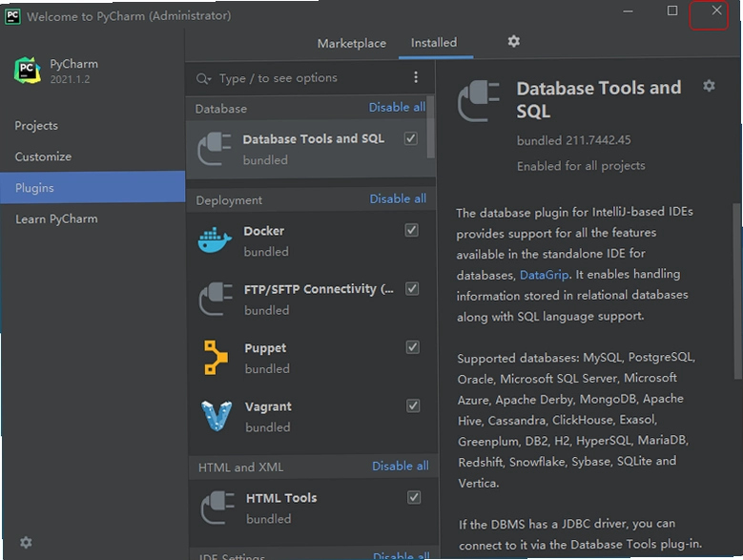Toggle the FTP/SFTP Connectivity checkbox
This screenshot has width=743, height=560.
412,288
